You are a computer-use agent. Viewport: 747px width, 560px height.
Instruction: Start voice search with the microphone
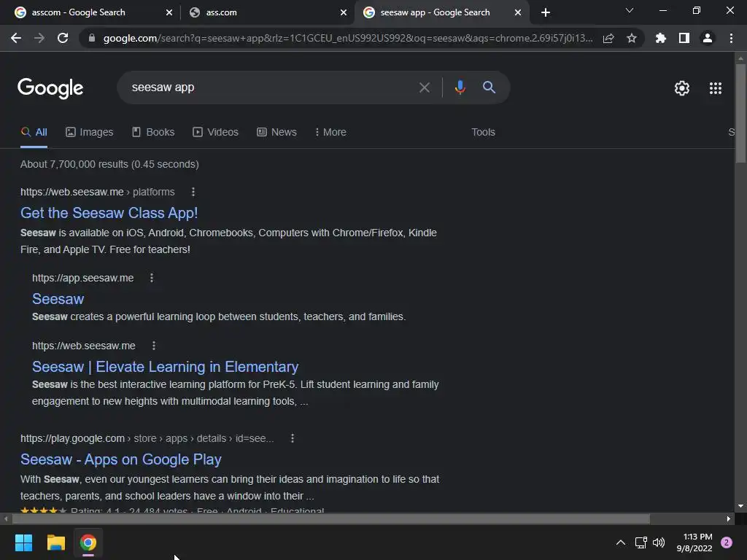coord(460,87)
